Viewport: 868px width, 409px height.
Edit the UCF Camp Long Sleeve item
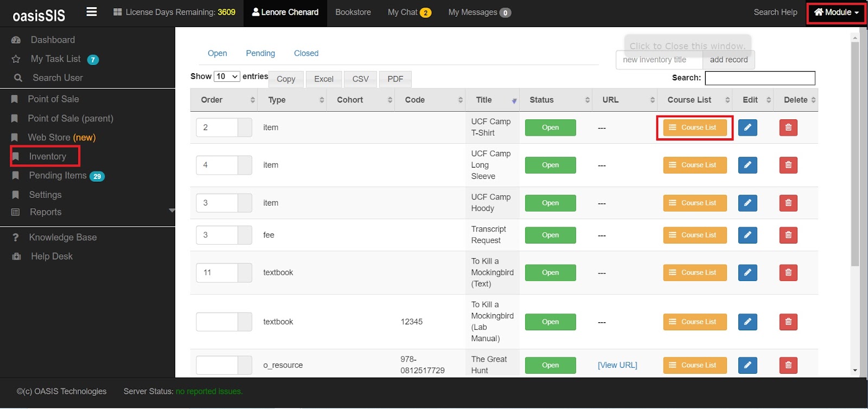(748, 165)
